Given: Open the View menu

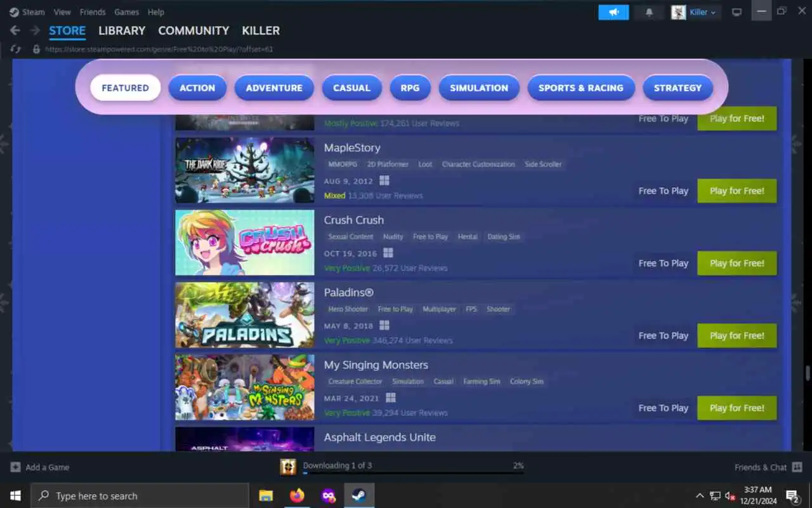Looking at the screenshot, I should [x=62, y=12].
